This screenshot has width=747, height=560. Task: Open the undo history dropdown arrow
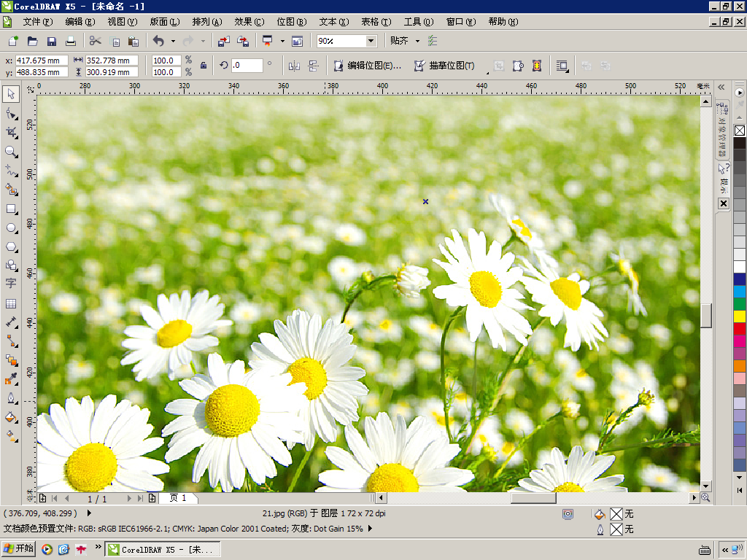click(173, 42)
